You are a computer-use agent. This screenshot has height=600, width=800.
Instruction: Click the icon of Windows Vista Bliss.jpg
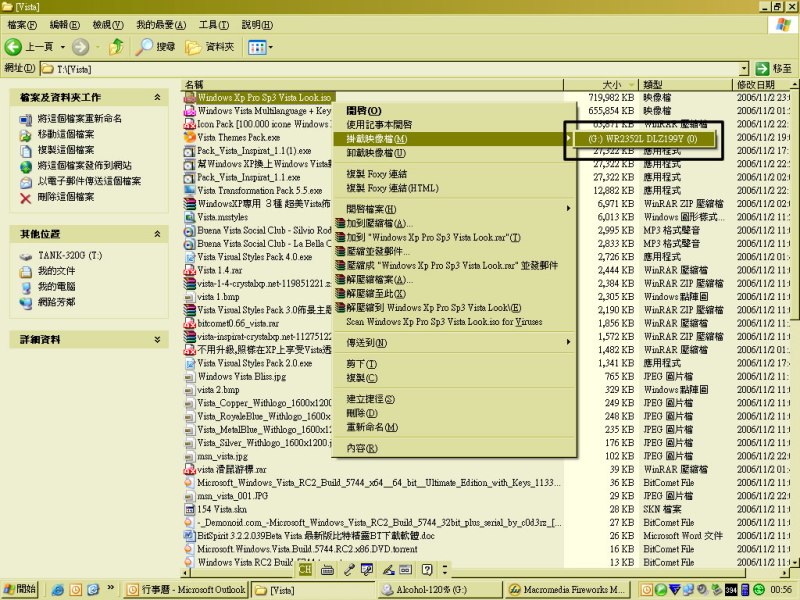coord(190,377)
